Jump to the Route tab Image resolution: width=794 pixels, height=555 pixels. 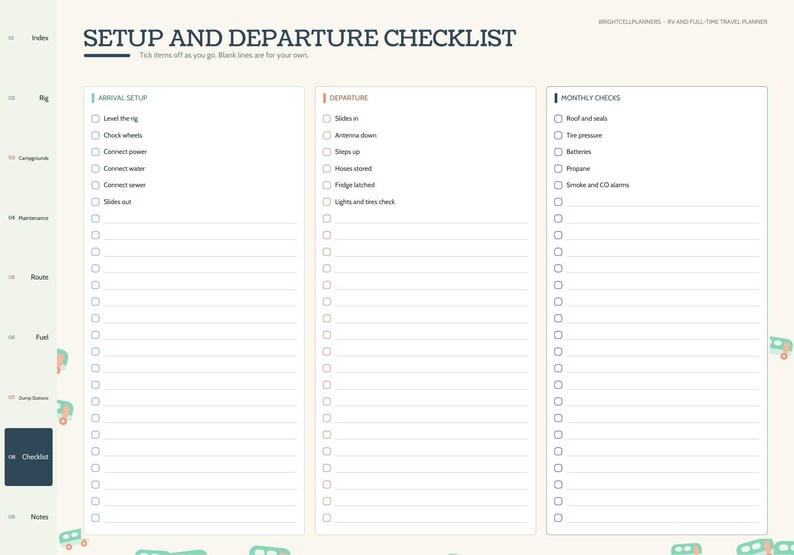28,277
